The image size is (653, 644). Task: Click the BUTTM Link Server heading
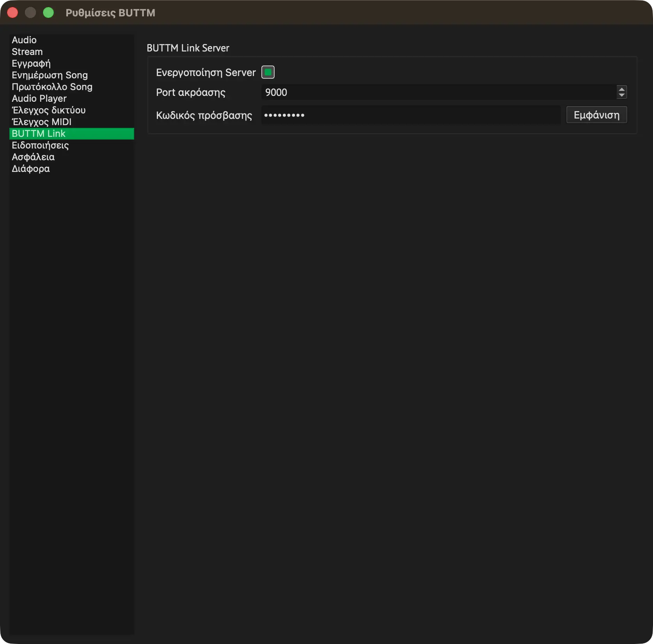tap(188, 48)
